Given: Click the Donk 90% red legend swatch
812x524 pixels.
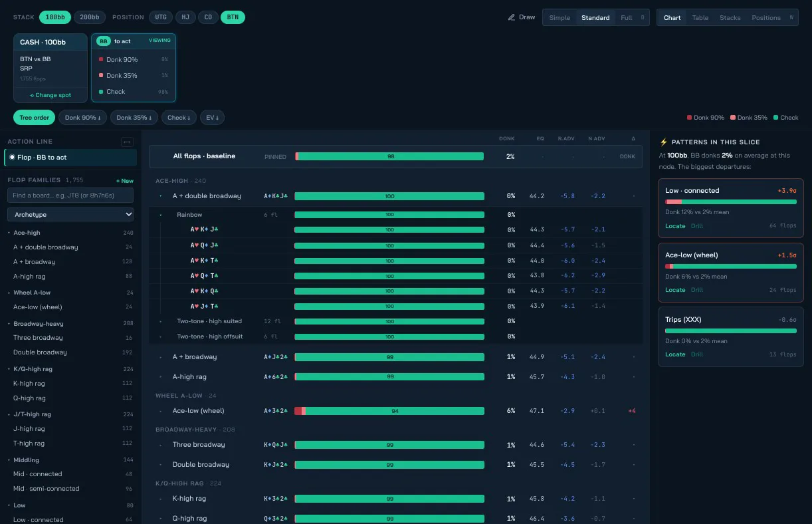Looking at the screenshot, I should (x=689, y=118).
